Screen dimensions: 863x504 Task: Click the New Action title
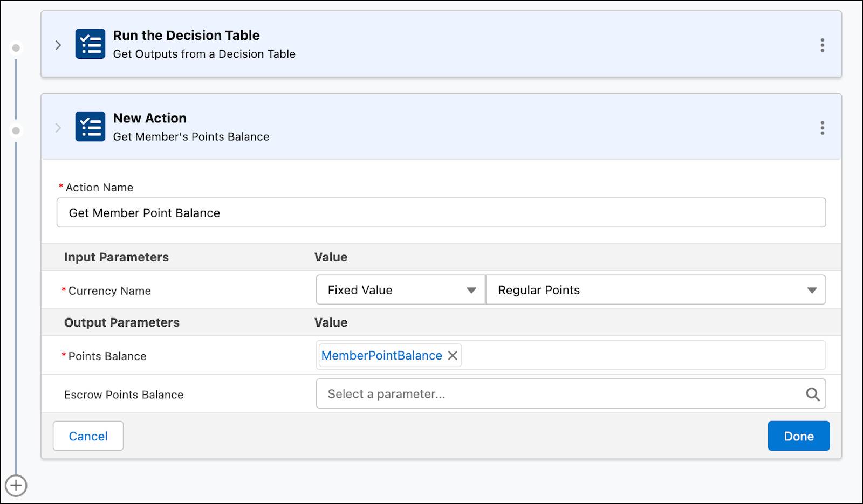pyautogui.click(x=149, y=118)
